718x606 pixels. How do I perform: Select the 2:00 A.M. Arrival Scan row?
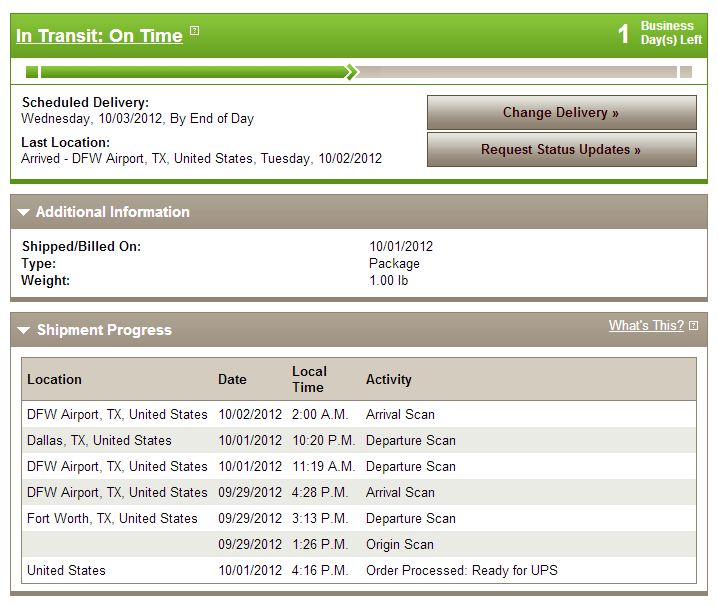[x=359, y=414]
